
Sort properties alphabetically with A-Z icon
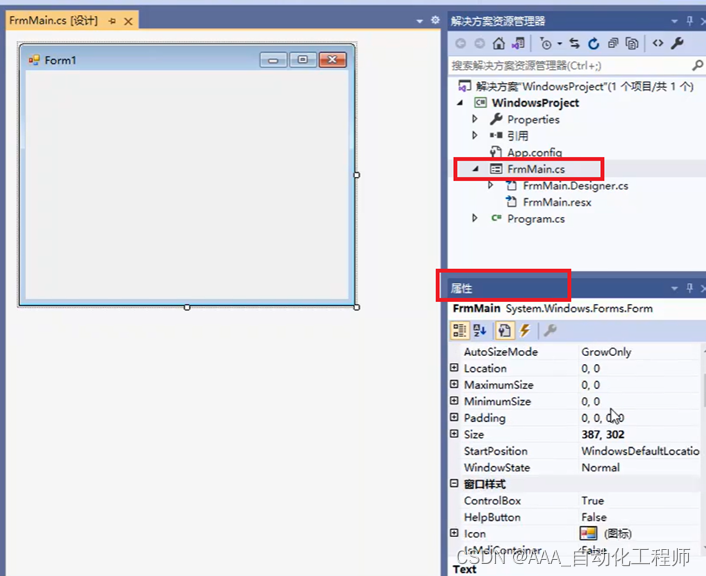click(479, 331)
